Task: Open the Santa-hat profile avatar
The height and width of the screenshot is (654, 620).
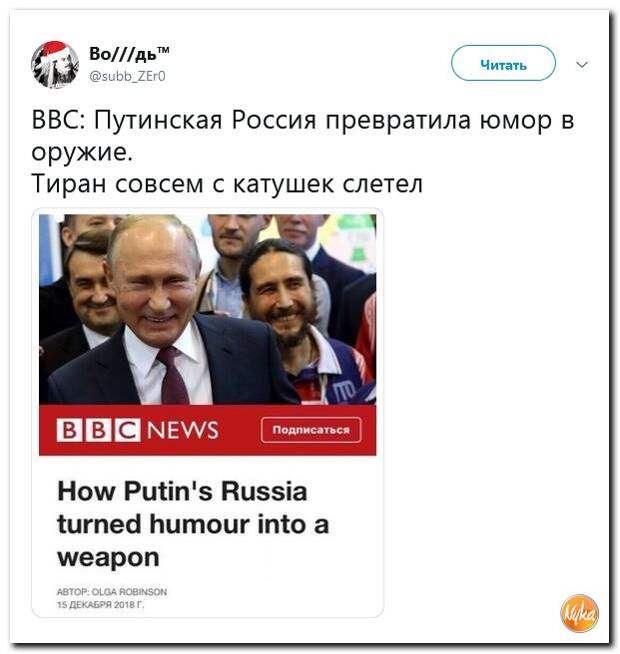Action: pyautogui.click(x=55, y=65)
